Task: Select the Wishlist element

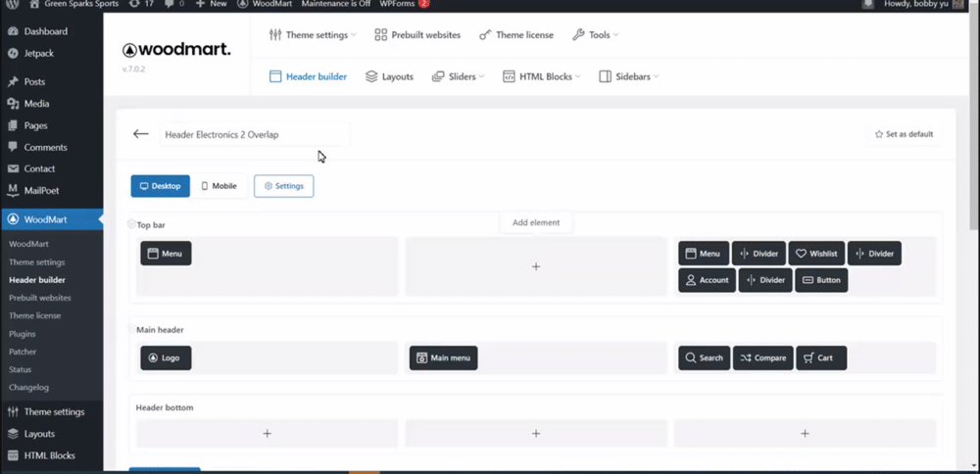Action: (816, 254)
